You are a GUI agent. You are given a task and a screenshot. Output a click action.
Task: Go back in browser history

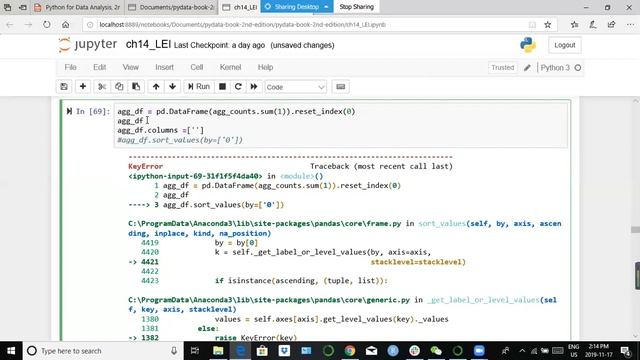pos(10,25)
